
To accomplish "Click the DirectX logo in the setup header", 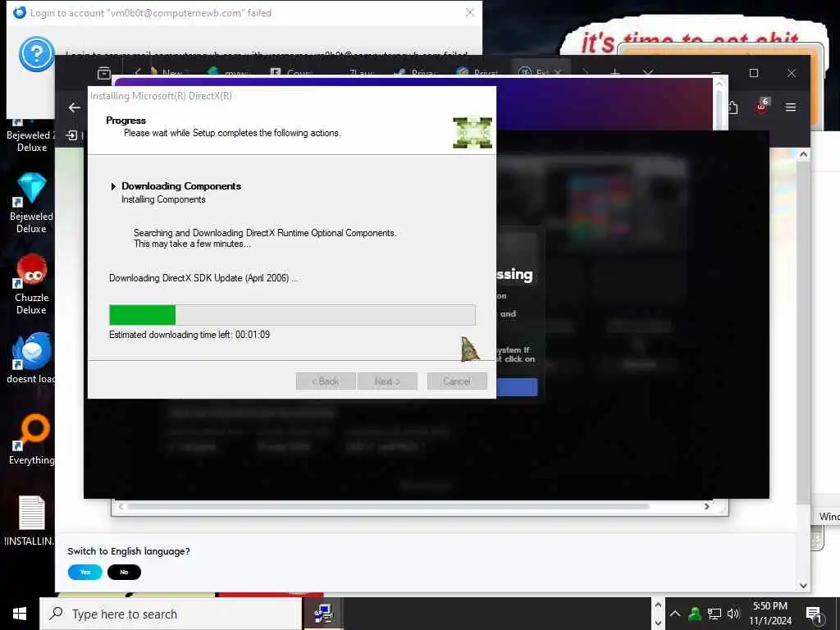I will pos(472,132).
